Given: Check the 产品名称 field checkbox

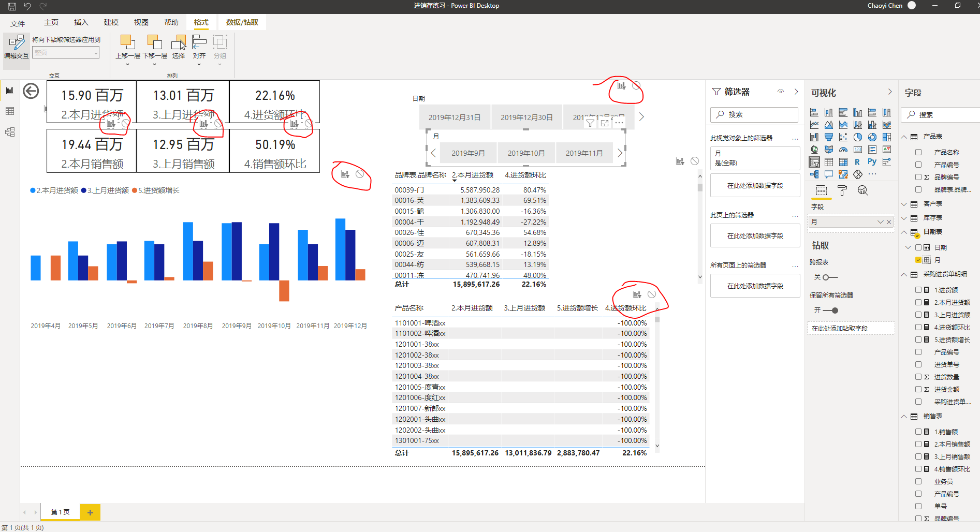Looking at the screenshot, I should 918,152.
